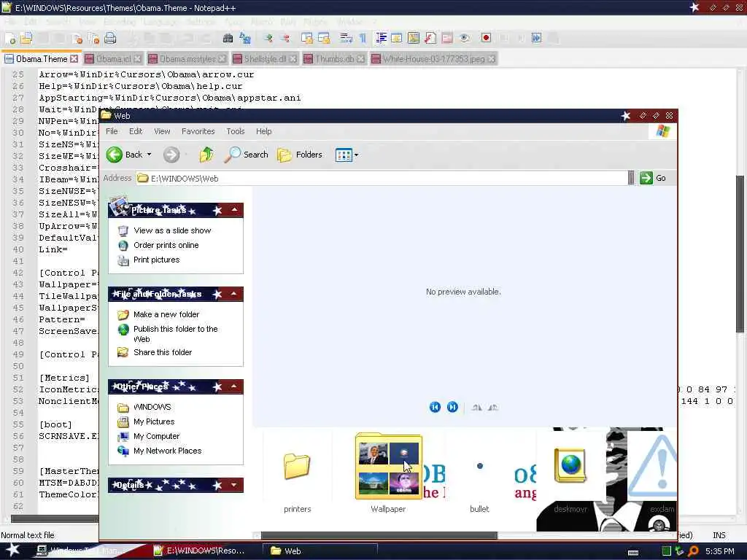Screen dimensions: 747x560
Task: Click the Indent guide icon in Notepad++
Action: point(381,38)
